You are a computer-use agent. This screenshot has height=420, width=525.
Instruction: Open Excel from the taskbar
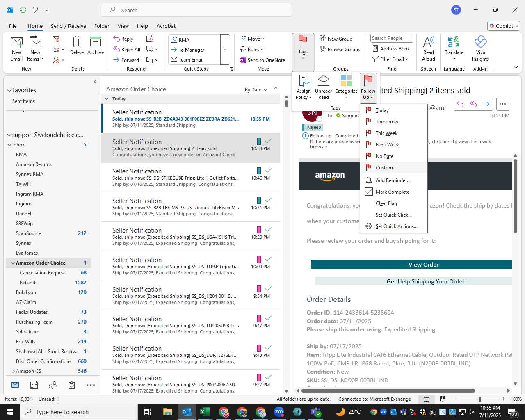pos(205,412)
